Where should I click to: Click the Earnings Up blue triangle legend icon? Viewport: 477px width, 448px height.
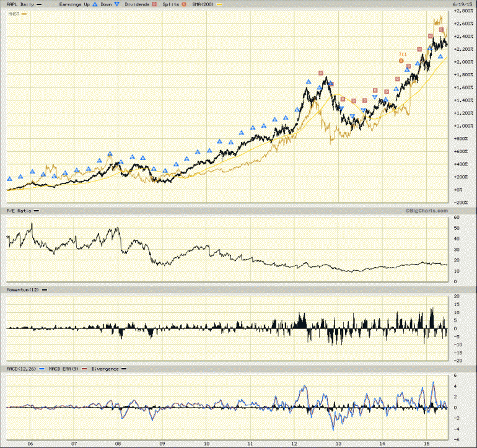pos(95,4)
